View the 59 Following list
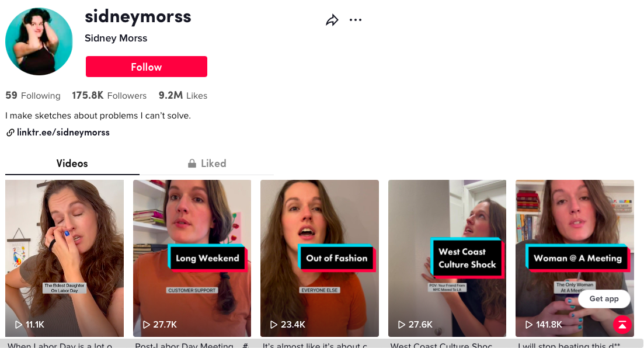The image size is (644, 348). click(33, 95)
